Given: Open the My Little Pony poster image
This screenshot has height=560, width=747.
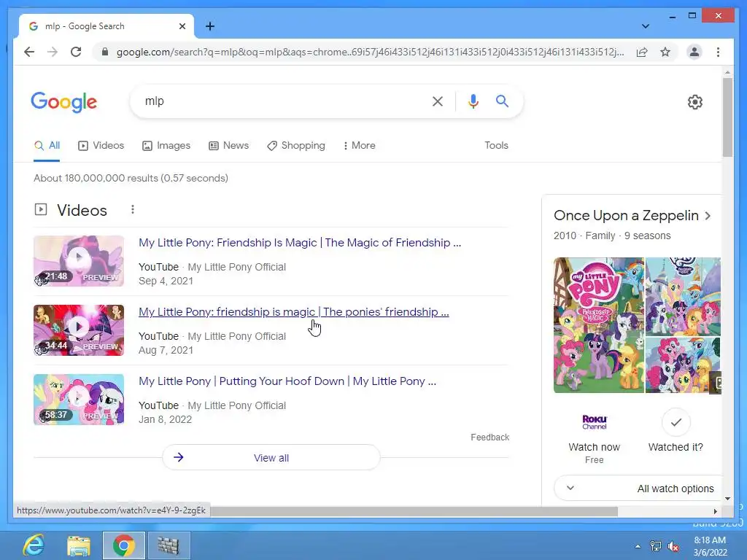Looking at the screenshot, I should tap(598, 325).
